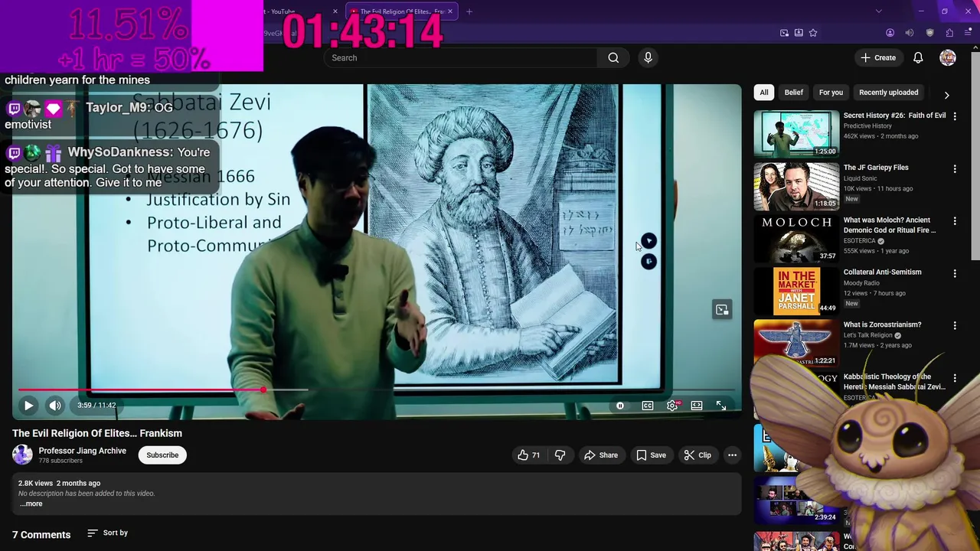Open options for What is Zoroastrianism? video
The height and width of the screenshot is (551, 980).
(x=955, y=325)
